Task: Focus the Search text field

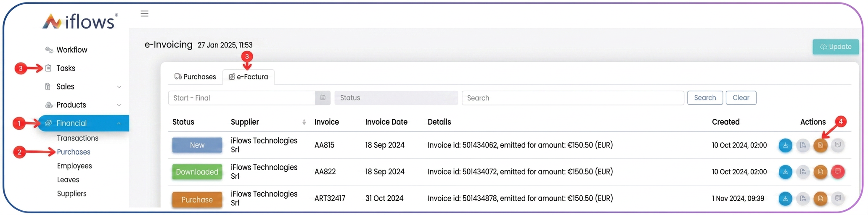Action: click(x=573, y=98)
